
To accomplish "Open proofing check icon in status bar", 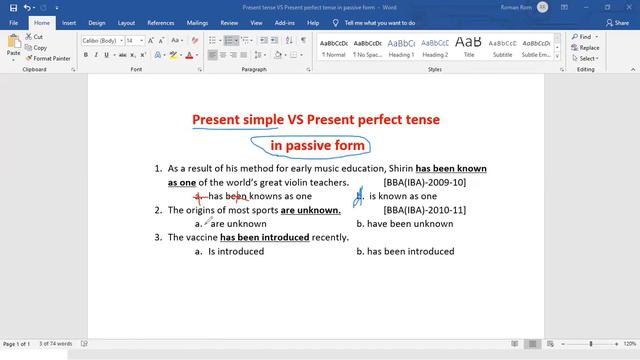I will coord(84,344).
